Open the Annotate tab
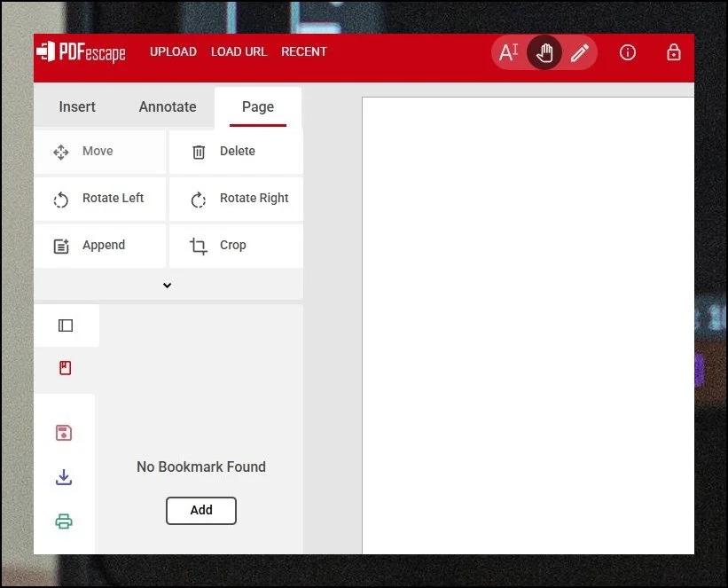 [168, 106]
